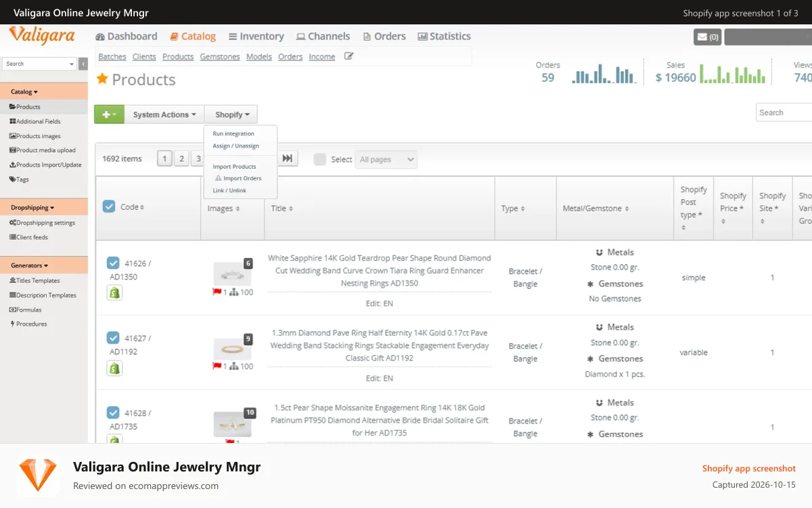This screenshot has width=812, height=508.
Task: Sort by Metal/Gemstone column
Action: pos(596,209)
